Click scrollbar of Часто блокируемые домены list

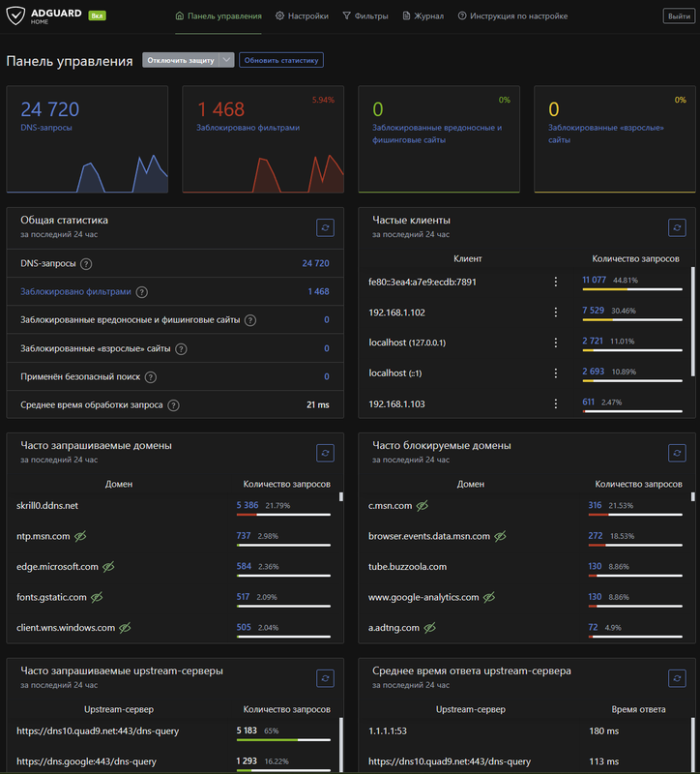click(x=692, y=496)
